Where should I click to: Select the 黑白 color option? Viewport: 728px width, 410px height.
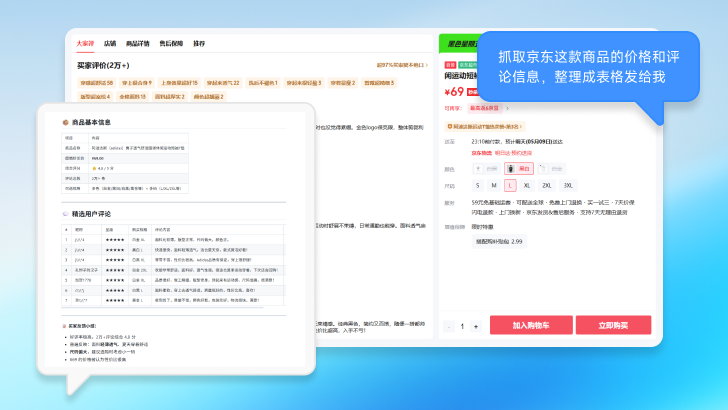point(519,169)
